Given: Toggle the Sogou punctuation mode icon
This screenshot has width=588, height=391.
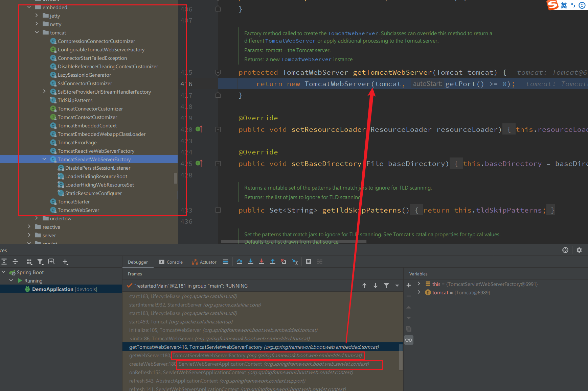Looking at the screenshot, I should (573, 5).
